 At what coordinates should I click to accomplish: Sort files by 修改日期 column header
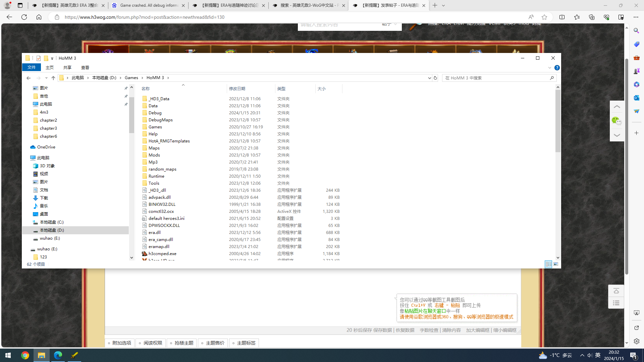point(251,89)
